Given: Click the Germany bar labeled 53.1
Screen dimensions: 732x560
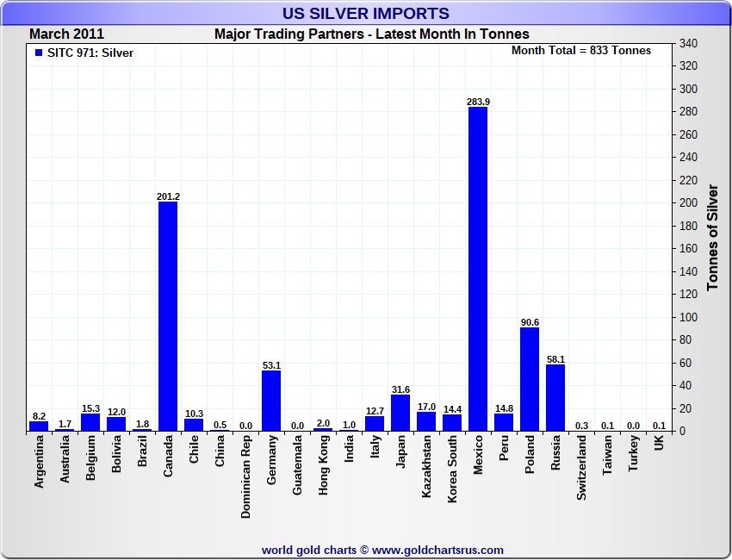Looking at the screenshot, I should coord(271,401).
